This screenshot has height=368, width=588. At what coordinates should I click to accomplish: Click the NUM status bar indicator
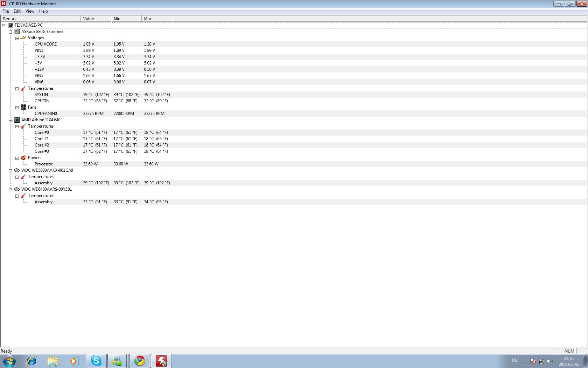pos(569,351)
